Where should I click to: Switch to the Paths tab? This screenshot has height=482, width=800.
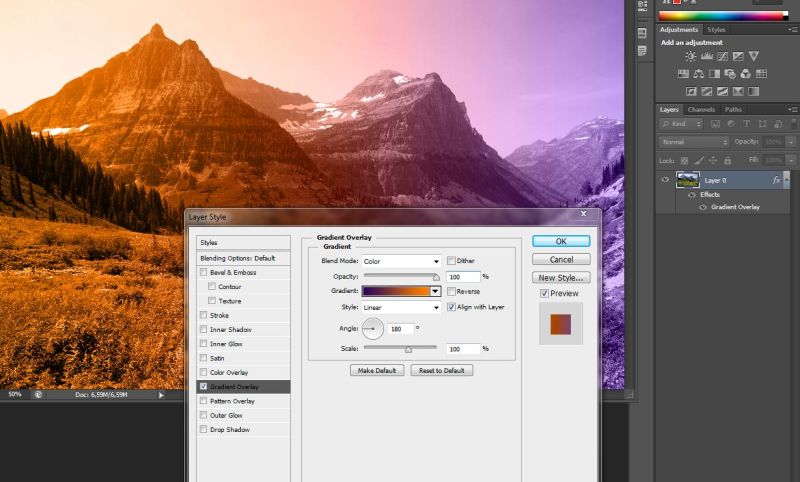733,110
